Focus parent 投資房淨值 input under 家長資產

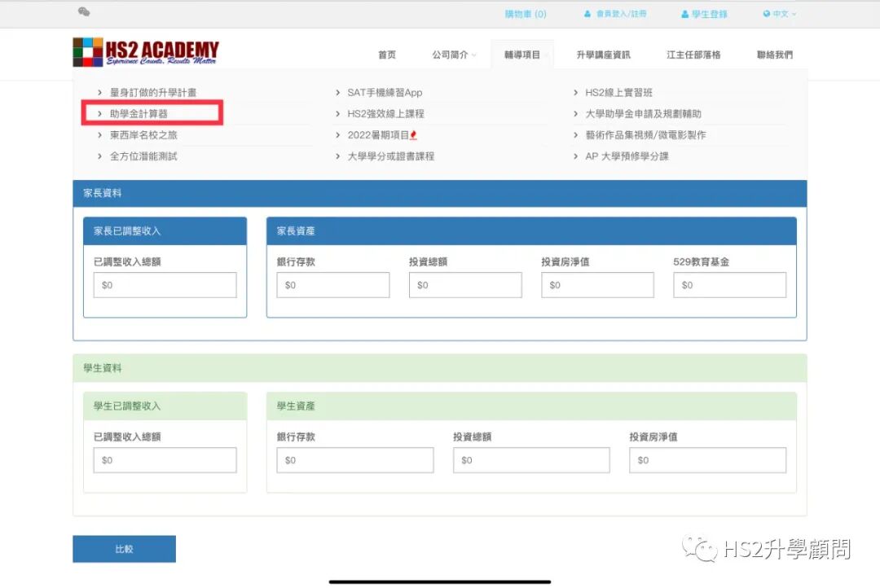[598, 285]
